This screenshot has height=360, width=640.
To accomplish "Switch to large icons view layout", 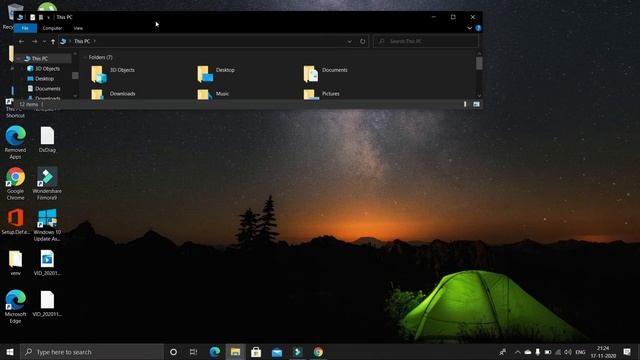I will point(476,104).
